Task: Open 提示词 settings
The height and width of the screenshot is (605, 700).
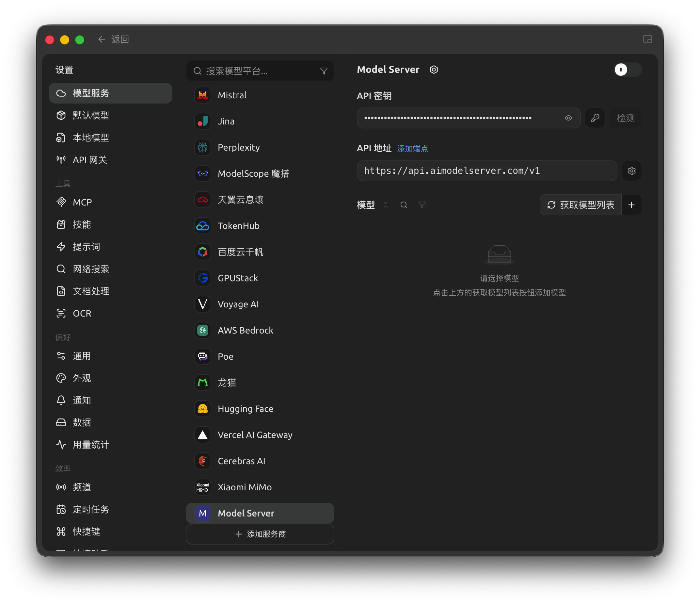Action: pos(110,247)
